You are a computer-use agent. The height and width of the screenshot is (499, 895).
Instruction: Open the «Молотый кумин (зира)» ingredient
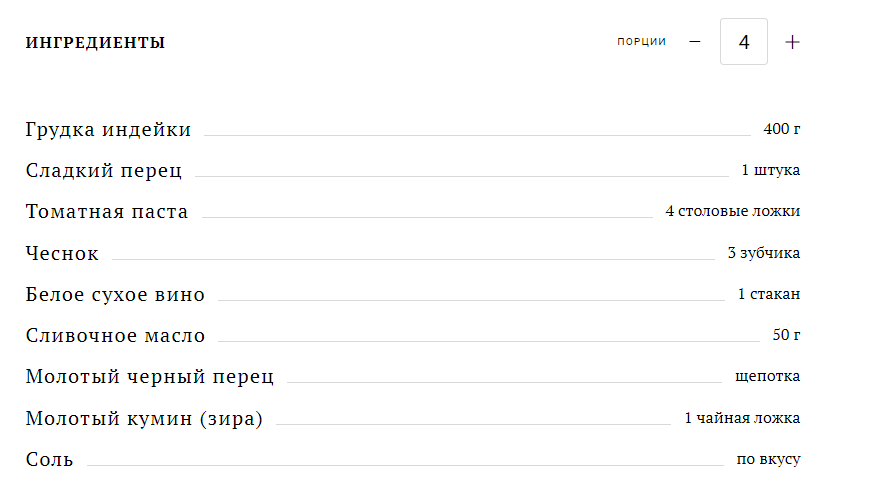point(144,419)
